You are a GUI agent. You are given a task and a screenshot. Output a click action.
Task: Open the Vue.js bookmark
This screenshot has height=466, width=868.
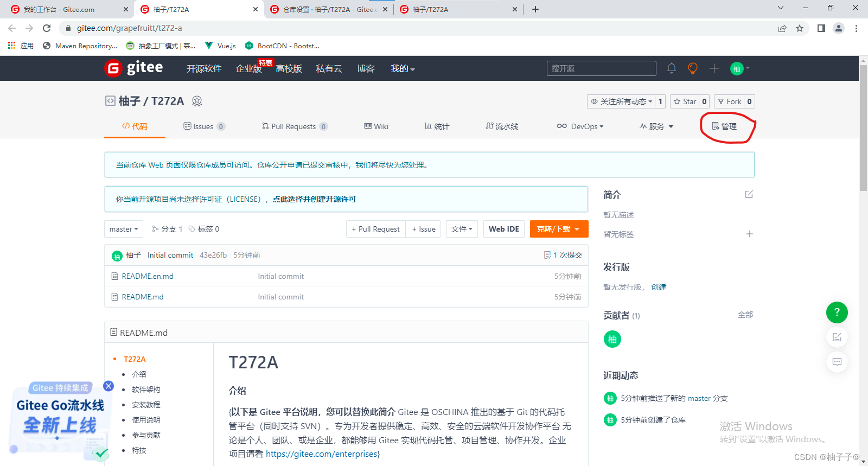point(220,46)
